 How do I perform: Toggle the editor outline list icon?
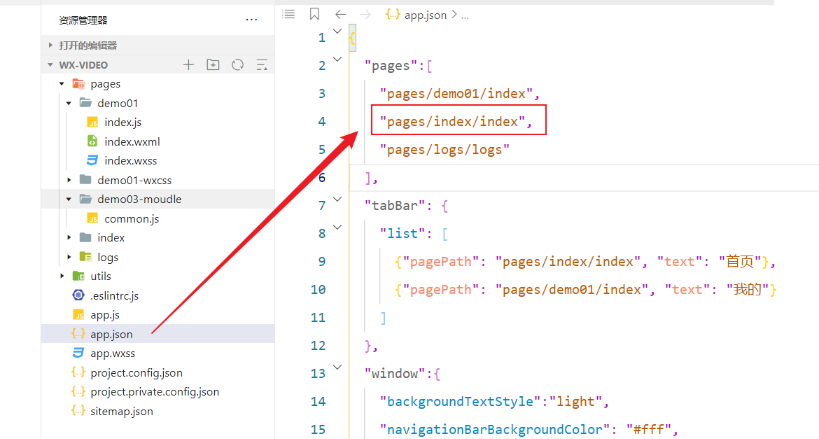point(289,14)
